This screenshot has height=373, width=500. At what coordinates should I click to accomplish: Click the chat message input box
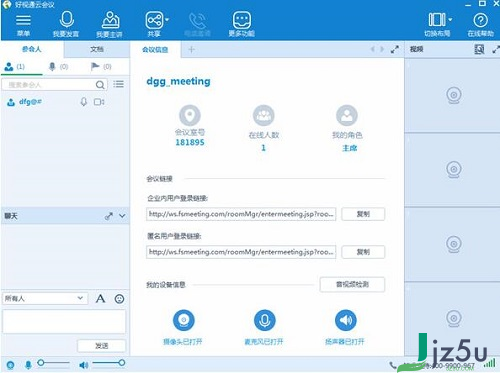64,321
